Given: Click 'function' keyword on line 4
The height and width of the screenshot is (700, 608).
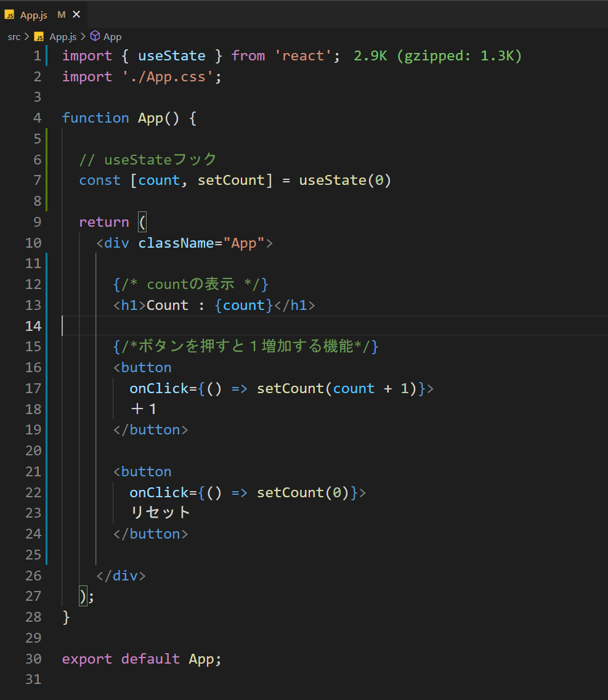Looking at the screenshot, I should pos(95,118).
